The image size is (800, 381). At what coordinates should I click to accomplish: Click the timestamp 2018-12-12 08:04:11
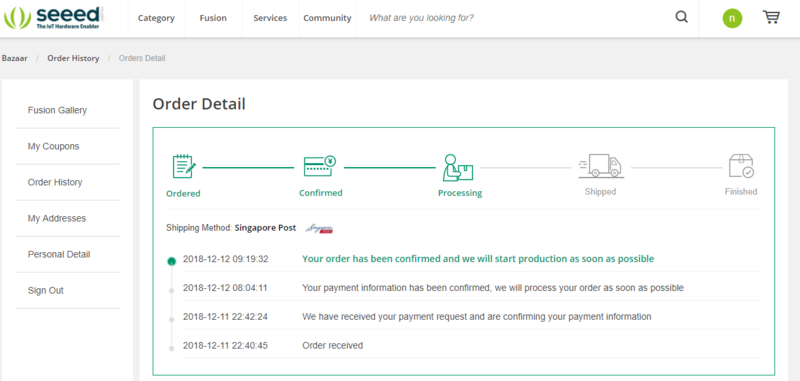point(225,288)
